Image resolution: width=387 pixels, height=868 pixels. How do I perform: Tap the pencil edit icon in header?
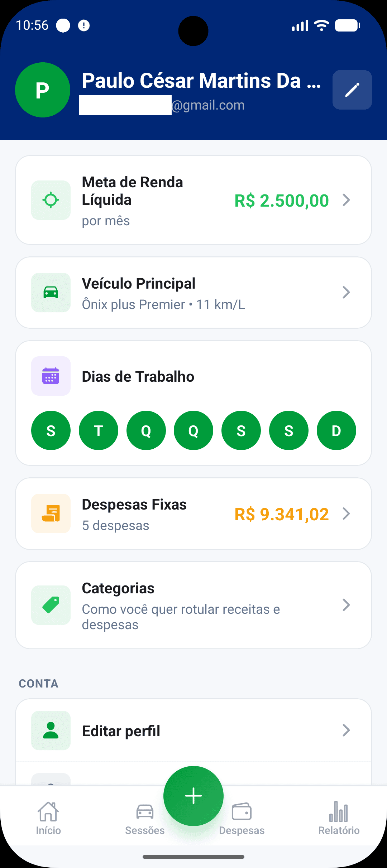point(352,90)
